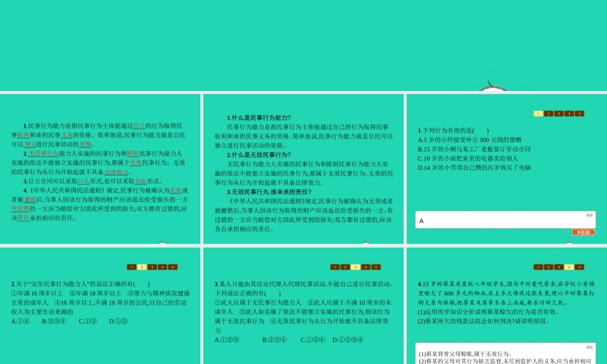Select the blank top slide thumbnail

pyautogui.click(x=303, y=45)
